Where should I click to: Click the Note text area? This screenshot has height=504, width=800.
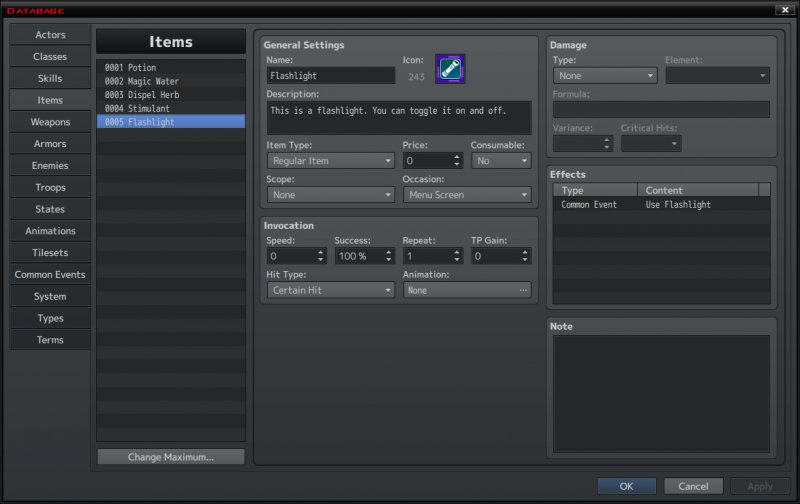pos(661,394)
